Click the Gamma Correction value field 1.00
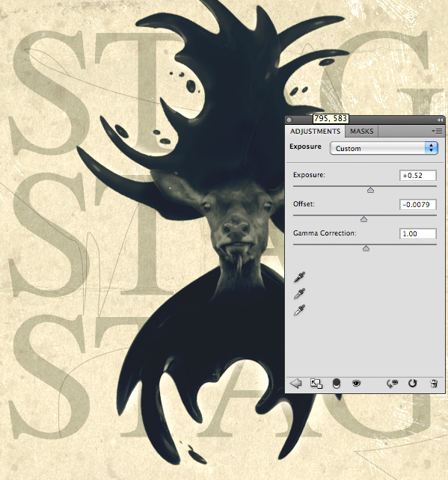The width and height of the screenshot is (448, 480). 417,233
